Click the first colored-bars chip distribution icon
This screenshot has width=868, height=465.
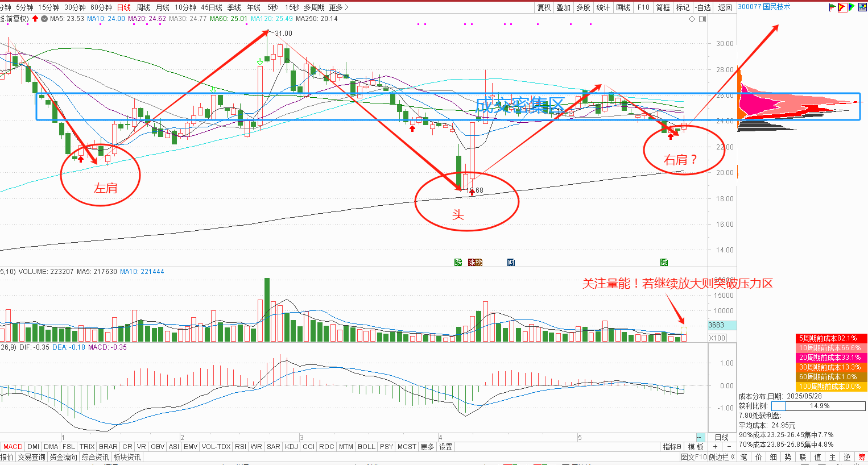(x=832, y=7)
